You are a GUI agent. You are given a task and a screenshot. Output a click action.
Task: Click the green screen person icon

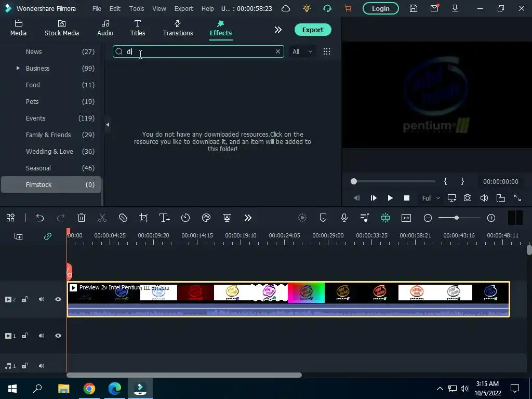[227, 218]
